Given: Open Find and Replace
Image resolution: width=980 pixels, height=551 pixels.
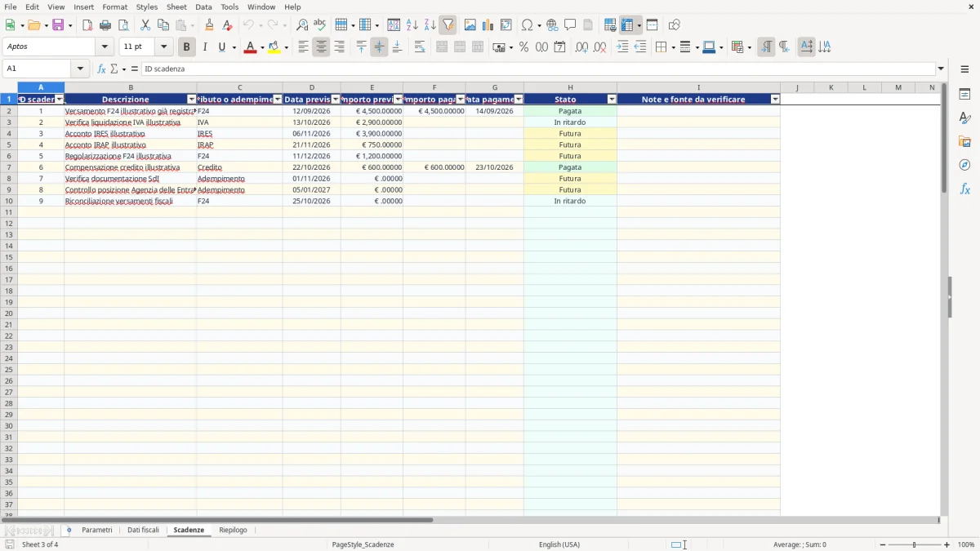Looking at the screenshot, I should (302, 25).
